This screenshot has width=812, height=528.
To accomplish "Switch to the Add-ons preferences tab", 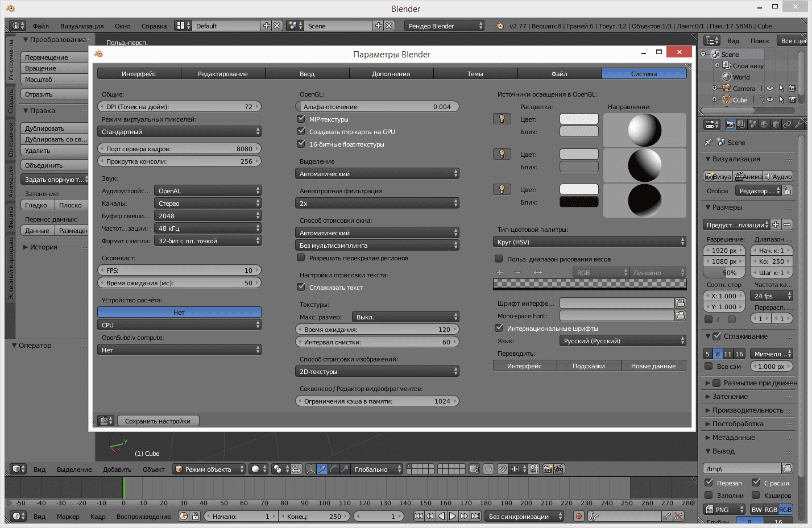I will coord(391,73).
